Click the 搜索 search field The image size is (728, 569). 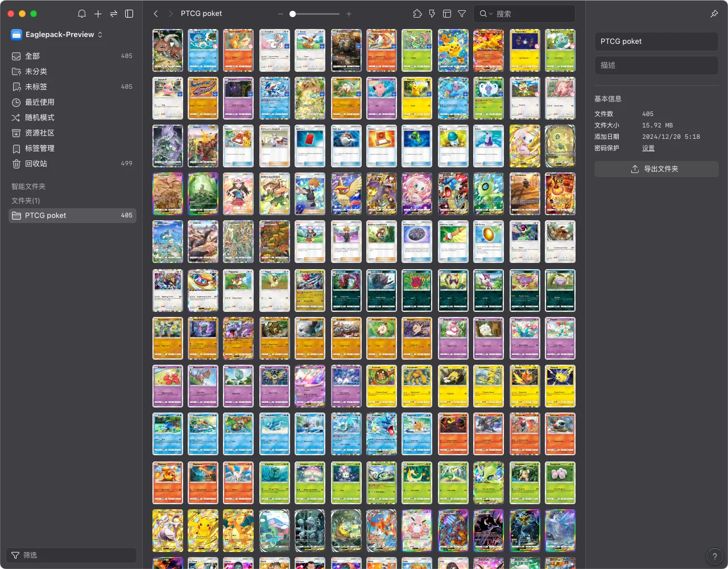point(524,14)
